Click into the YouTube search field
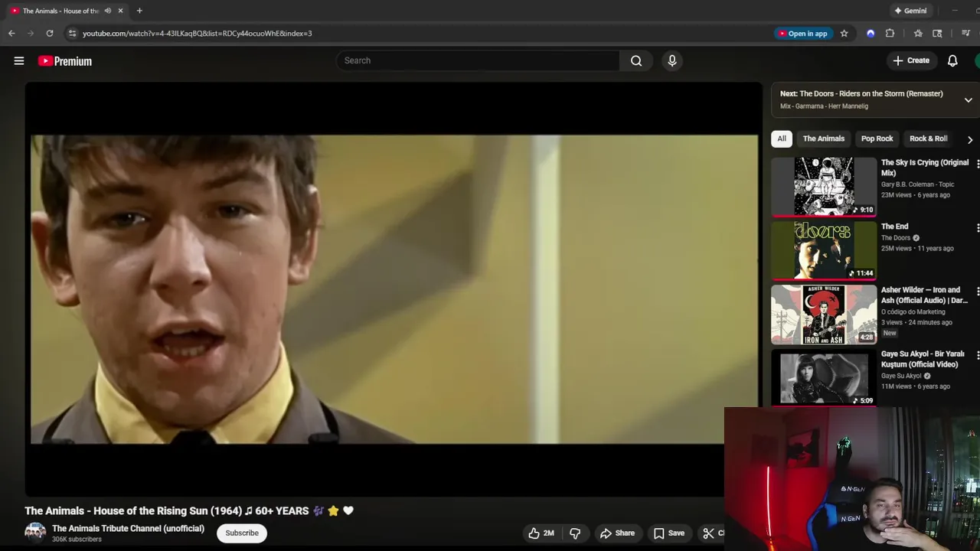This screenshot has height=551, width=980. point(478,60)
